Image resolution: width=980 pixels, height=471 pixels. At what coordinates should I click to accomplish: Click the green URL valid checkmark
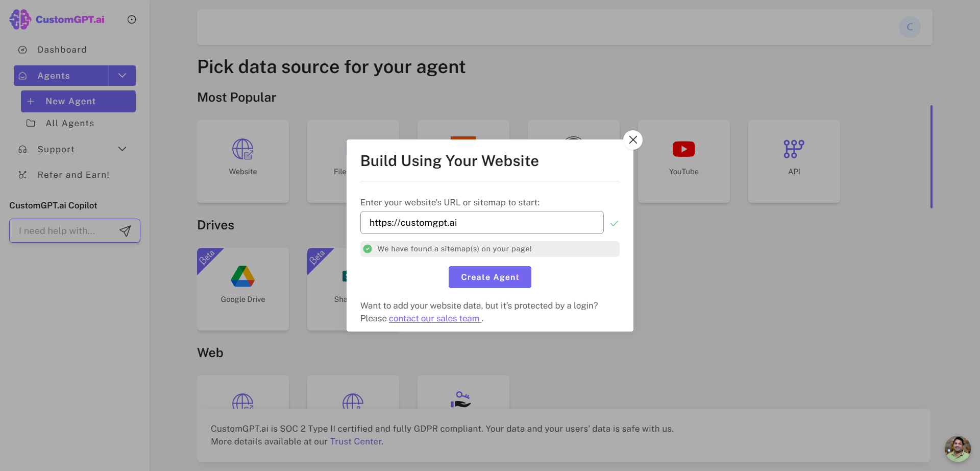(615, 223)
